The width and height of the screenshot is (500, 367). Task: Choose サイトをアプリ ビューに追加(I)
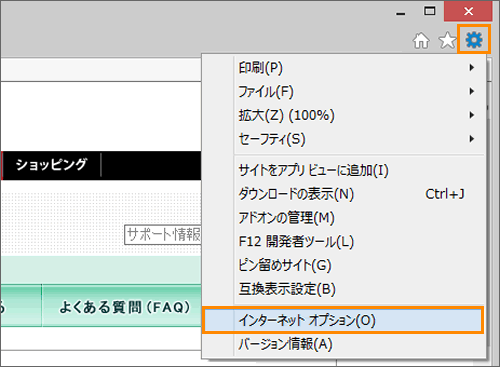(x=343, y=170)
